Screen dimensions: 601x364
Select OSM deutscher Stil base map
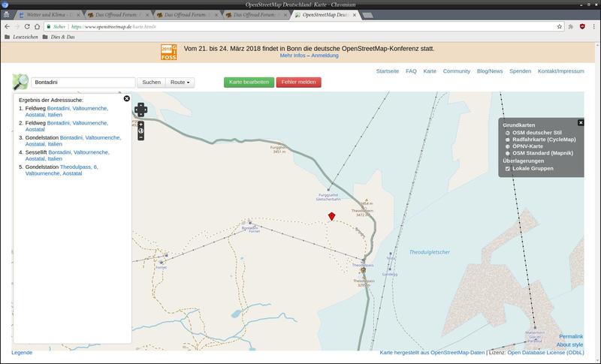tap(508, 133)
